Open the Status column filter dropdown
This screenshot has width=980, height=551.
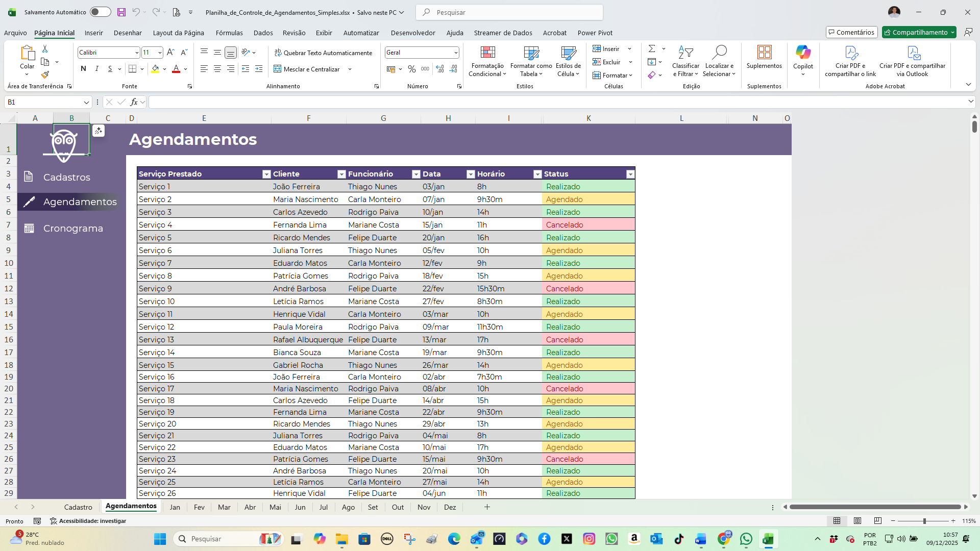coord(630,174)
